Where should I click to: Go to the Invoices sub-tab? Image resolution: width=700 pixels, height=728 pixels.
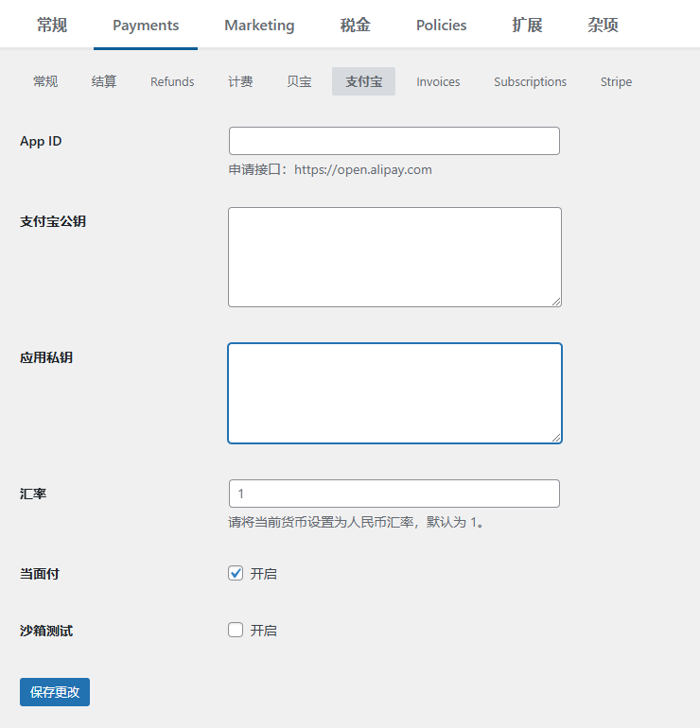click(x=438, y=82)
